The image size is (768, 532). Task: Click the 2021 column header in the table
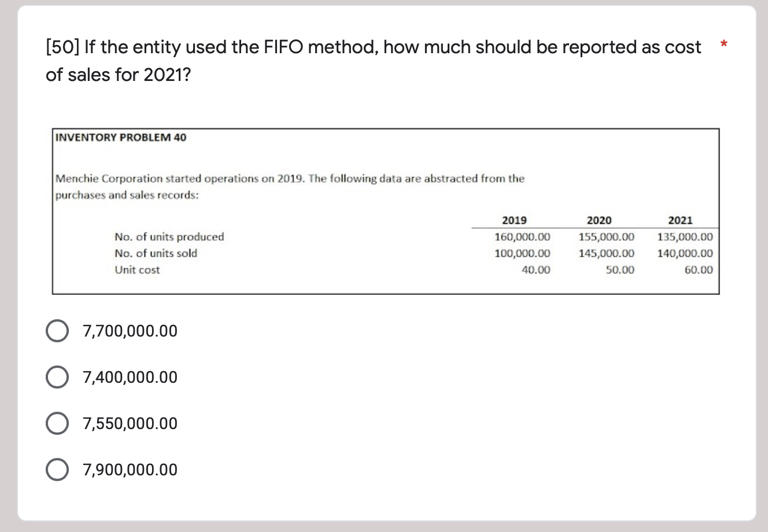pos(681,220)
